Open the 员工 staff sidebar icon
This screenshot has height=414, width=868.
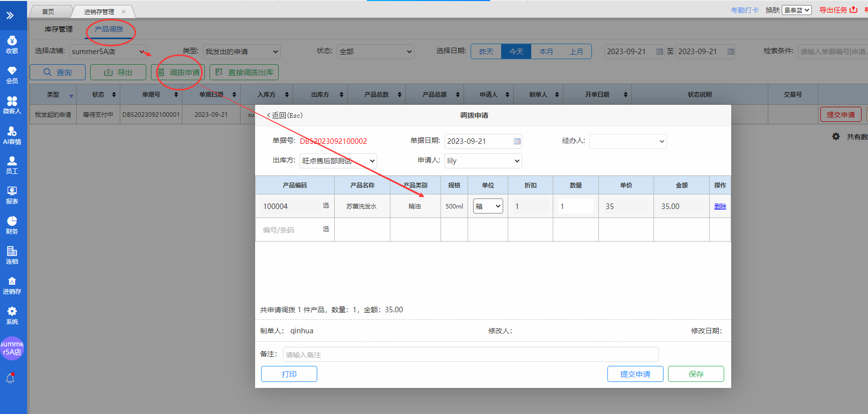[12, 165]
